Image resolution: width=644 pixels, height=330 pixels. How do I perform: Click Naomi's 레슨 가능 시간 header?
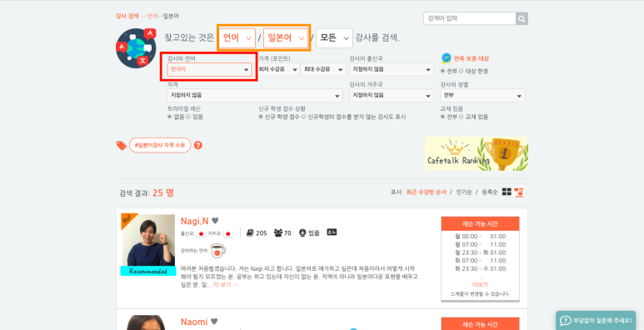pos(480,324)
